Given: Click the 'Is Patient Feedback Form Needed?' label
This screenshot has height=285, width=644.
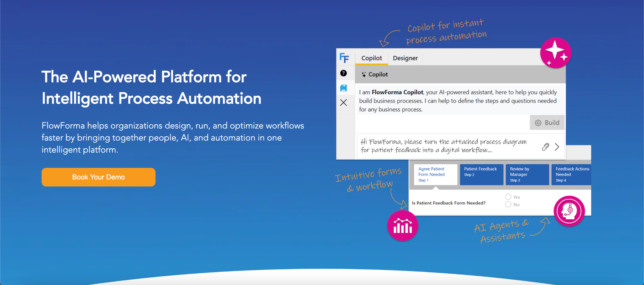Looking at the screenshot, I should (x=449, y=203).
